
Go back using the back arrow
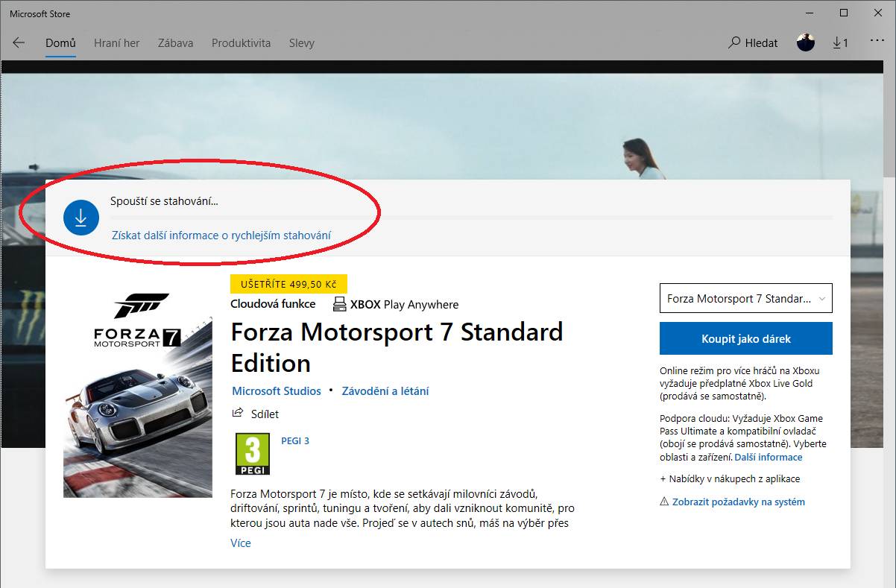coord(19,42)
